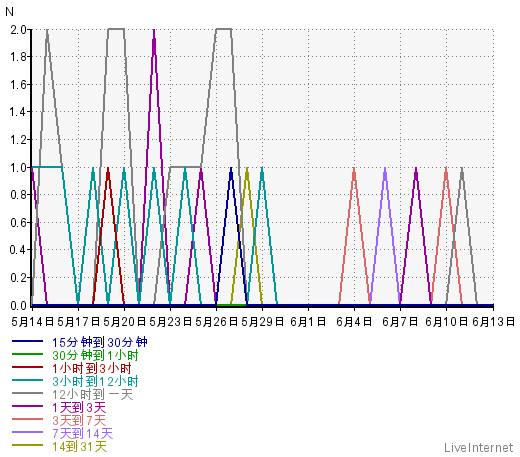Image resolution: width=520 pixels, height=457 pixels.
Task: Click the gray 12小时到一天 legend line
Action: tap(27, 393)
